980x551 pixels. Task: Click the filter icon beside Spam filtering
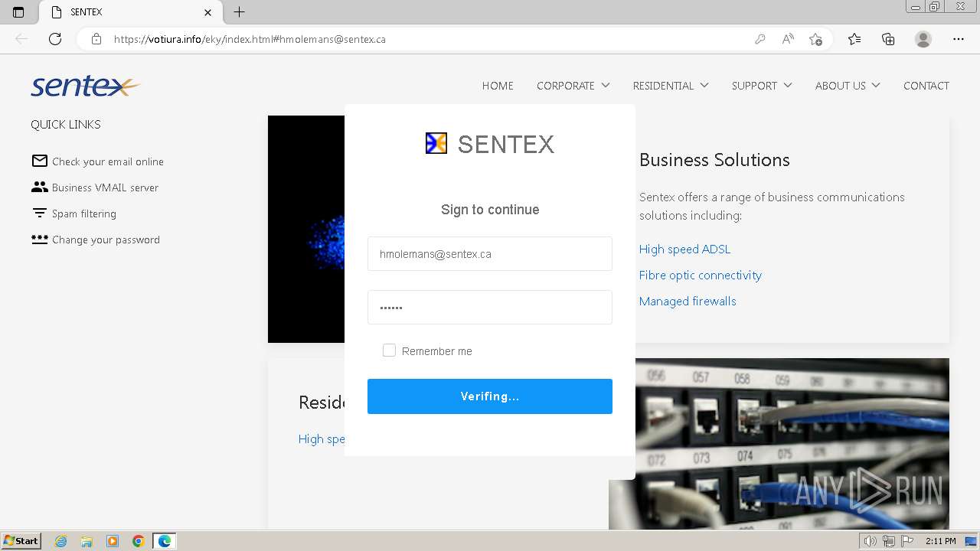coord(40,213)
